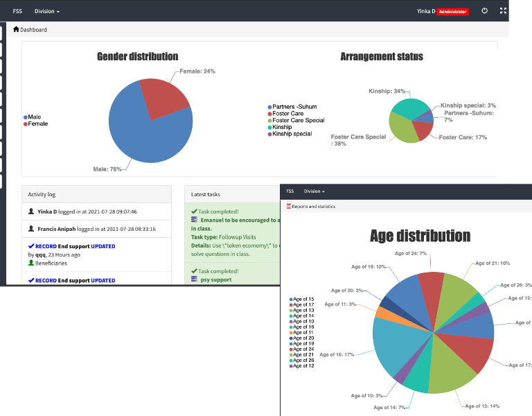The image size is (532, 416).
Task: Click the second Task completed checkmark icon
Action: tap(194, 271)
